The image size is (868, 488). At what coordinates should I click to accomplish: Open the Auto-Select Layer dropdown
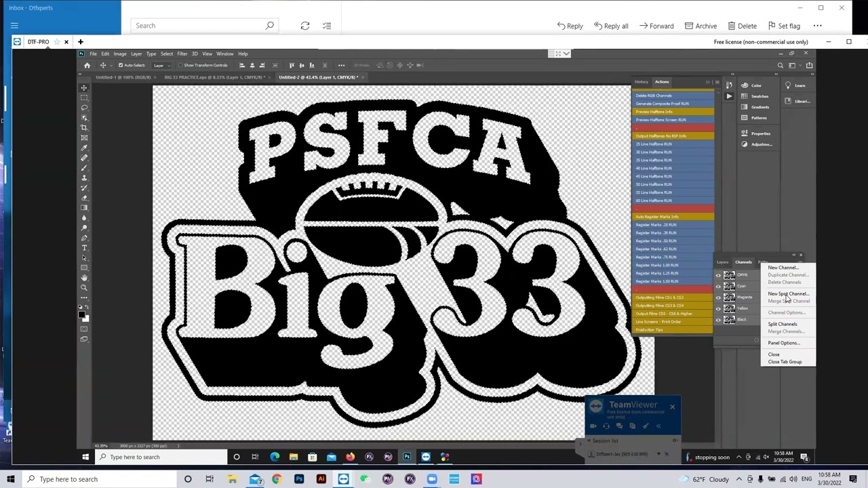click(161, 65)
